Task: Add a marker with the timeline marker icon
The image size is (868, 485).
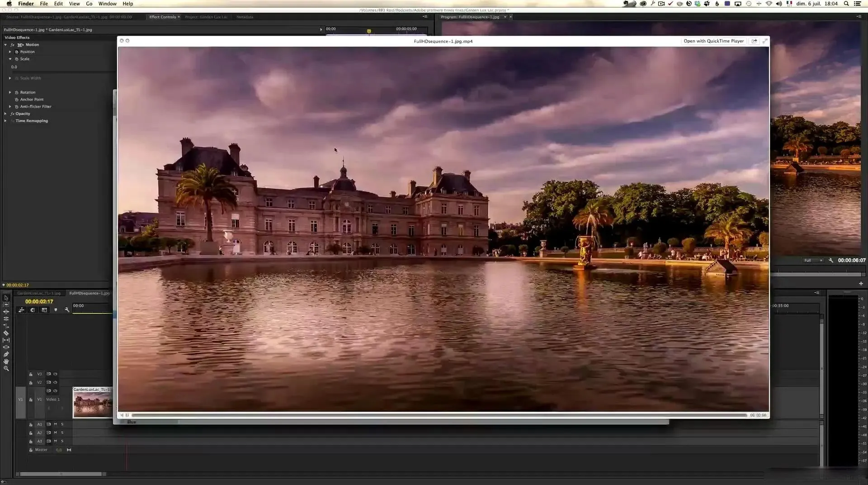Action: pos(56,310)
